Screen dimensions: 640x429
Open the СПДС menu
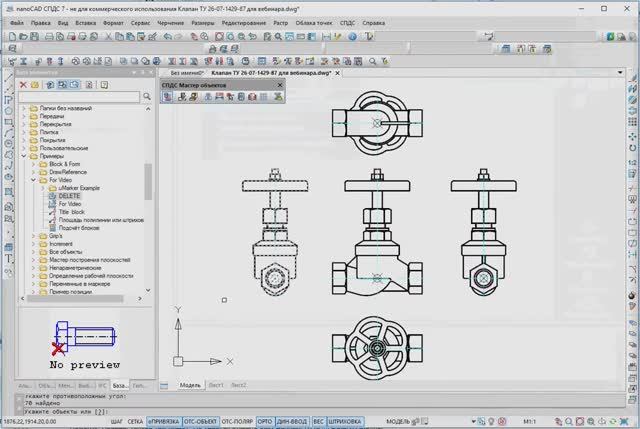click(x=347, y=23)
